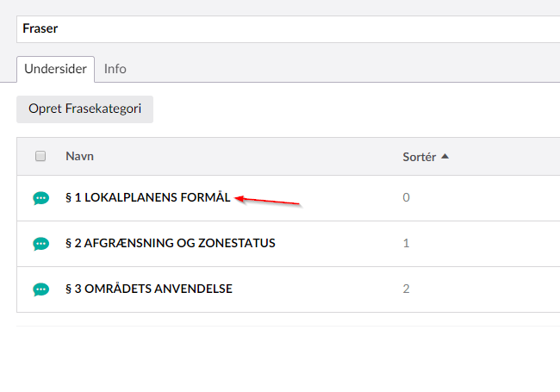
Task: Click sort value 0 in first row
Action: coord(407,197)
